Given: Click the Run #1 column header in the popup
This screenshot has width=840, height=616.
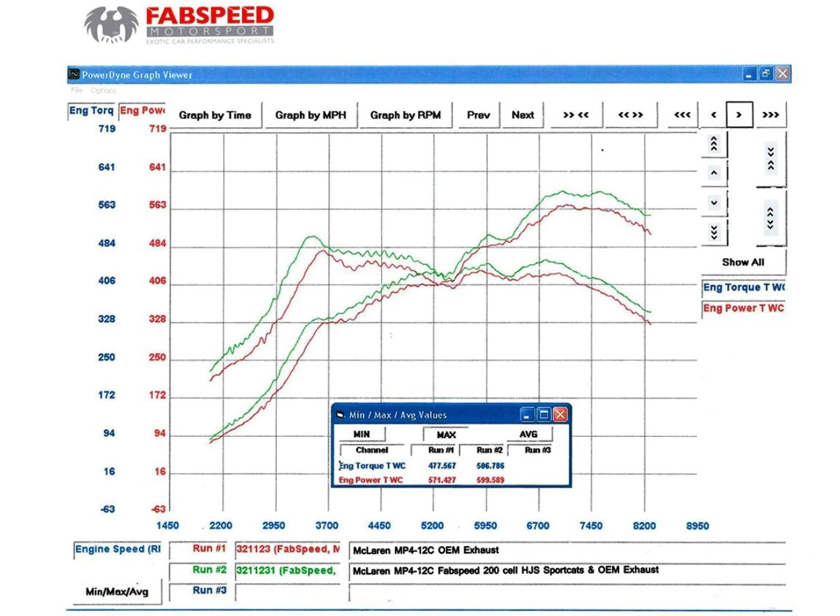Looking at the screenshot, I should coord(433,451).
